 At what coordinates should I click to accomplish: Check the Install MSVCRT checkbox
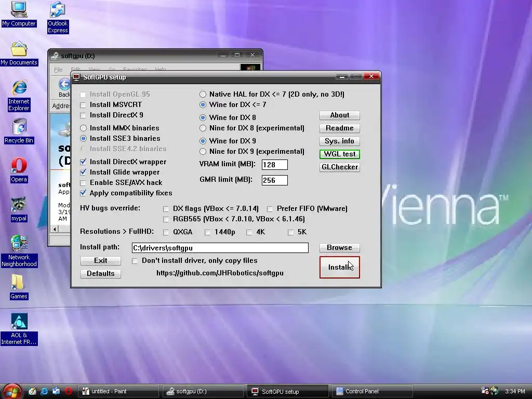click(83, 105)
